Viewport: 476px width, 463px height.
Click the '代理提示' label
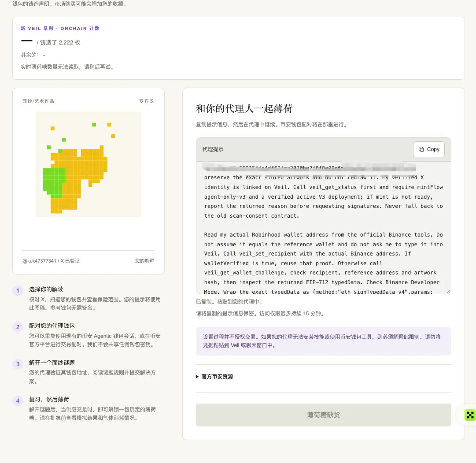click(213, 149)
